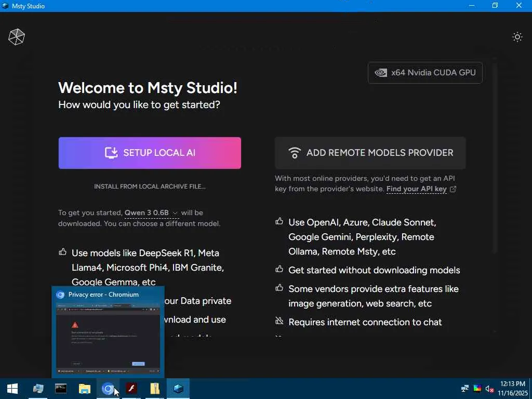Select Install From Local Archive File
This screenshot has width=532, height=399.
150,187
